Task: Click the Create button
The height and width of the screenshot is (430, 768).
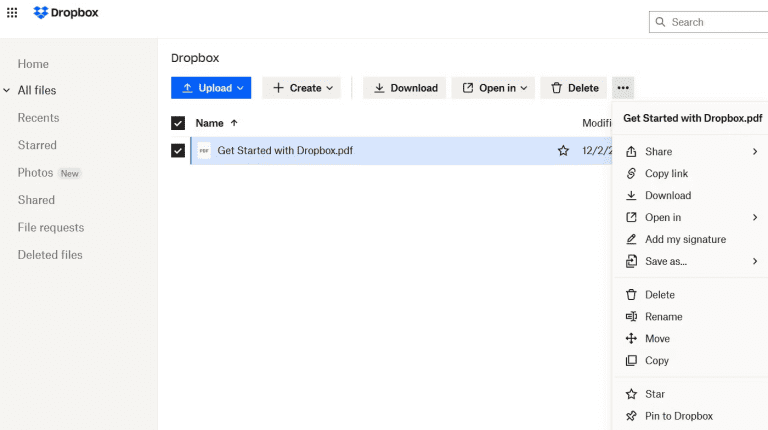Action: [302, 88]
